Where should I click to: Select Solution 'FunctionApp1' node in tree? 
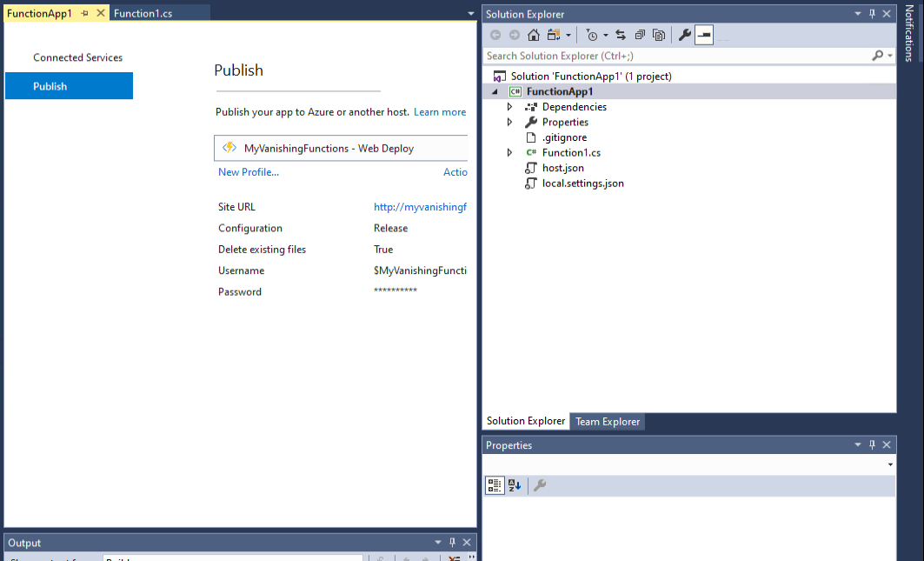591,76
